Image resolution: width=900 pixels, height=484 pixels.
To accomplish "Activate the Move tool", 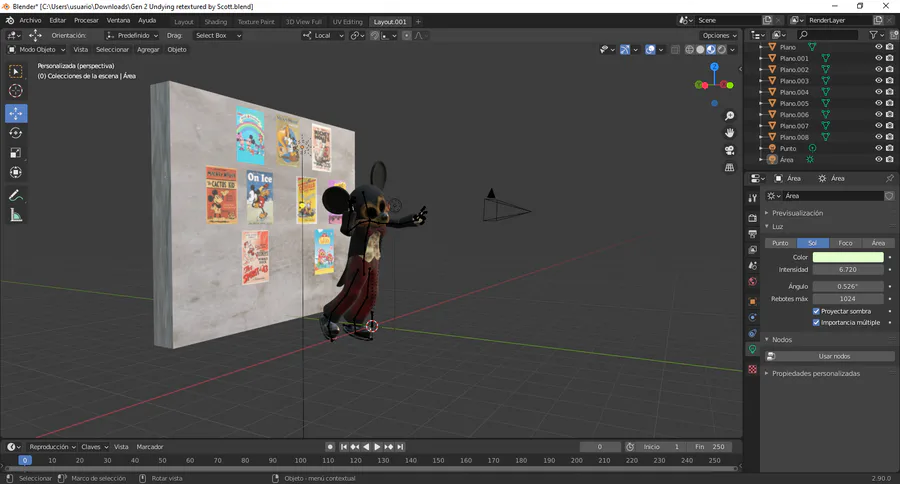I will pyautogui.click(x=16, y=114).
